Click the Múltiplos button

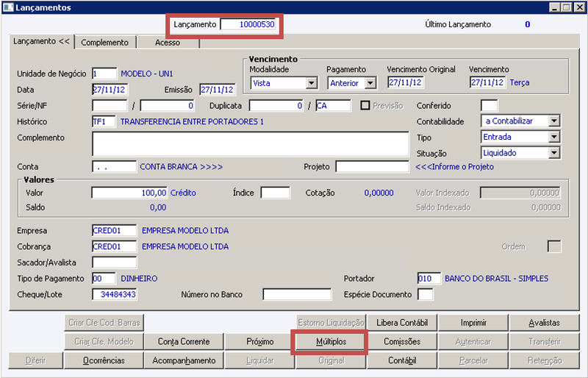point(331,341)
